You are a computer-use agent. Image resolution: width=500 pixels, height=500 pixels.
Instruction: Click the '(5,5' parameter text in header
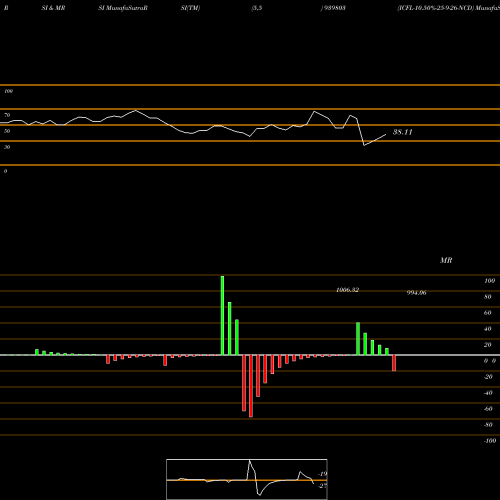click(x=257, y=8)
